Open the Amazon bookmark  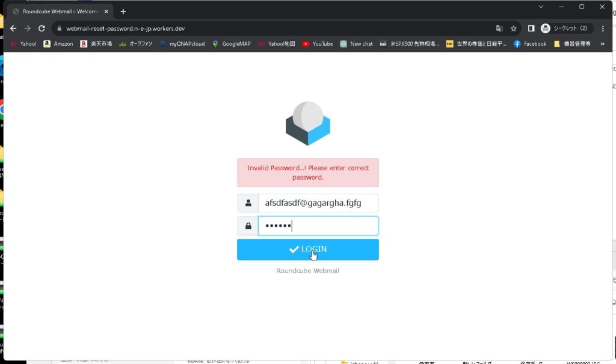click(58, 44)
